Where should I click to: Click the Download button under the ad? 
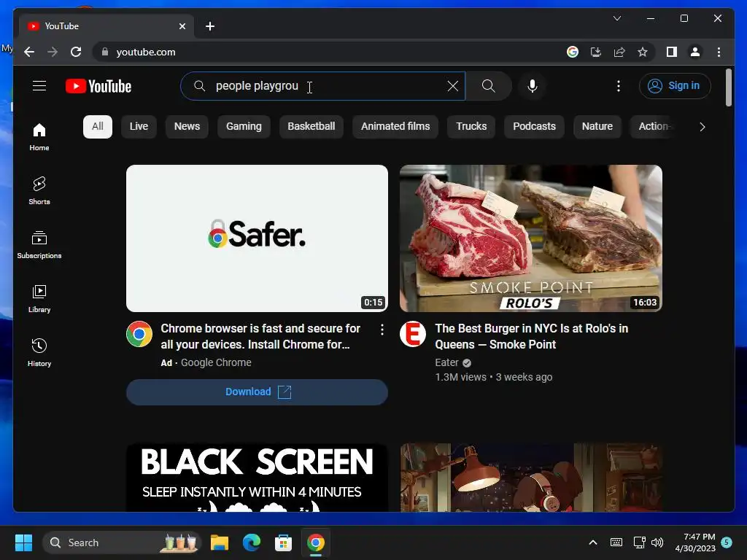(257, 392)
